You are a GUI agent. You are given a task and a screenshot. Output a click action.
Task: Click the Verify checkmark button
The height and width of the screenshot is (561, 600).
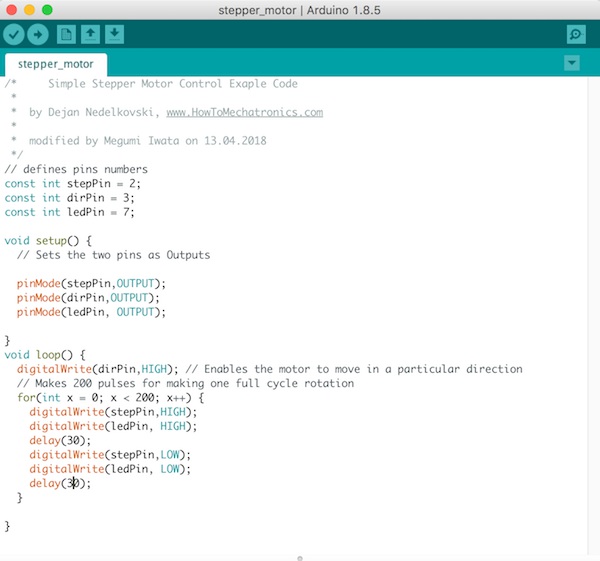click(14, 34)
